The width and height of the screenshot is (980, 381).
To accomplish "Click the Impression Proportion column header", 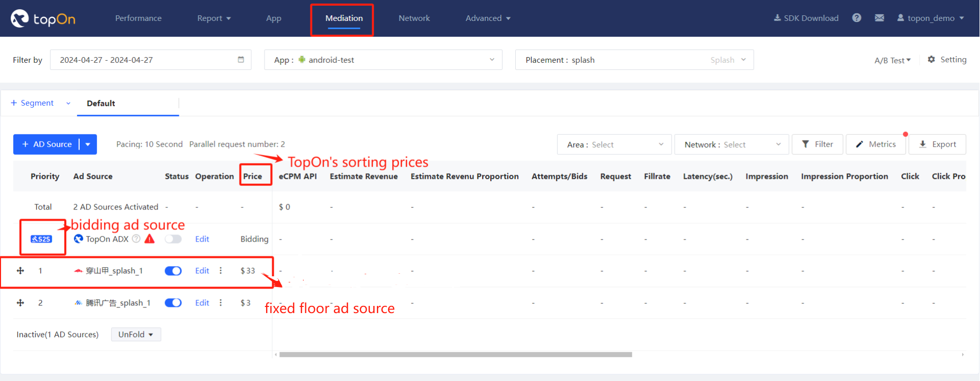I will pyautogui.click(x=845, y=176).
